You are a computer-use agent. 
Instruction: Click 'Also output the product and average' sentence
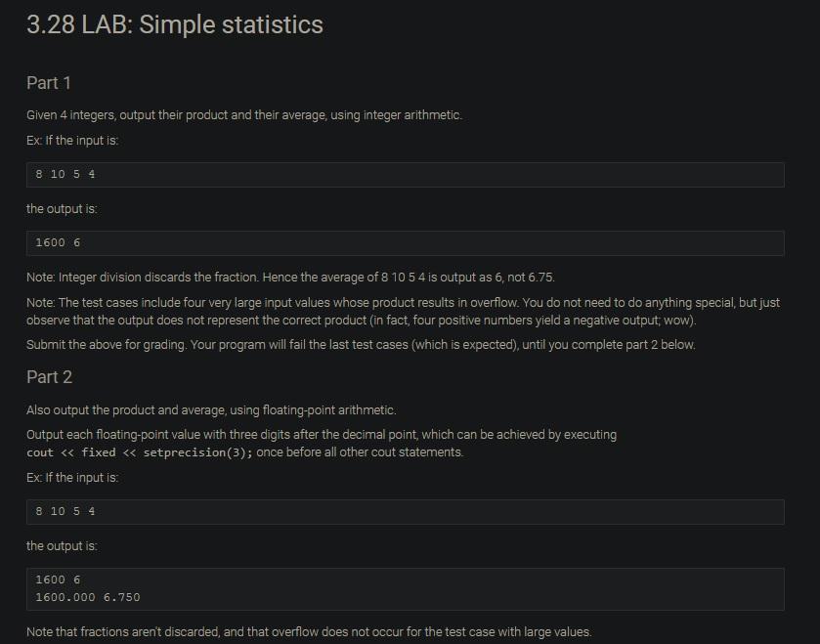tap(211, 409)
